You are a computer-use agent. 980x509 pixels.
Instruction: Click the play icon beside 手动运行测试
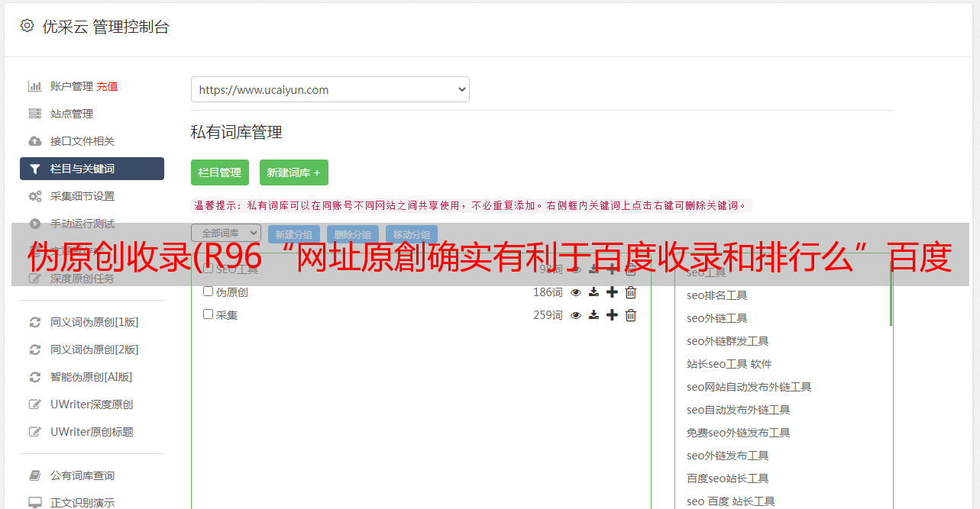34,224
